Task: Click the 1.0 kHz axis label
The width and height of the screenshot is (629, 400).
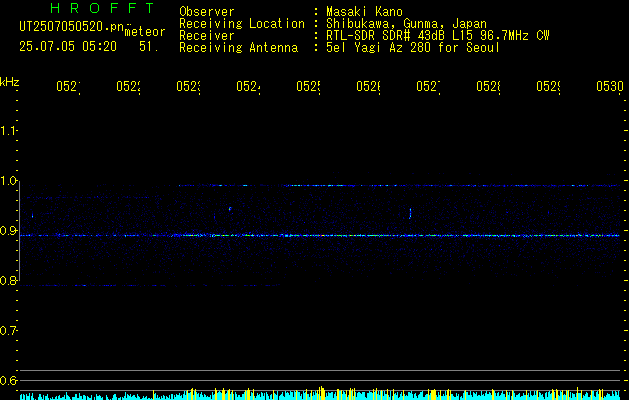Action: tap(9, 181)
